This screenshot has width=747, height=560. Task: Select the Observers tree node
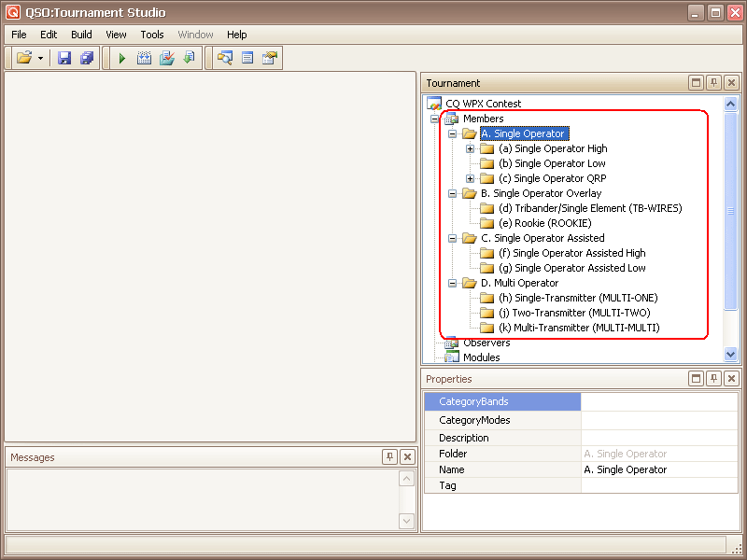pyautogui.click(x=486, y=343)
